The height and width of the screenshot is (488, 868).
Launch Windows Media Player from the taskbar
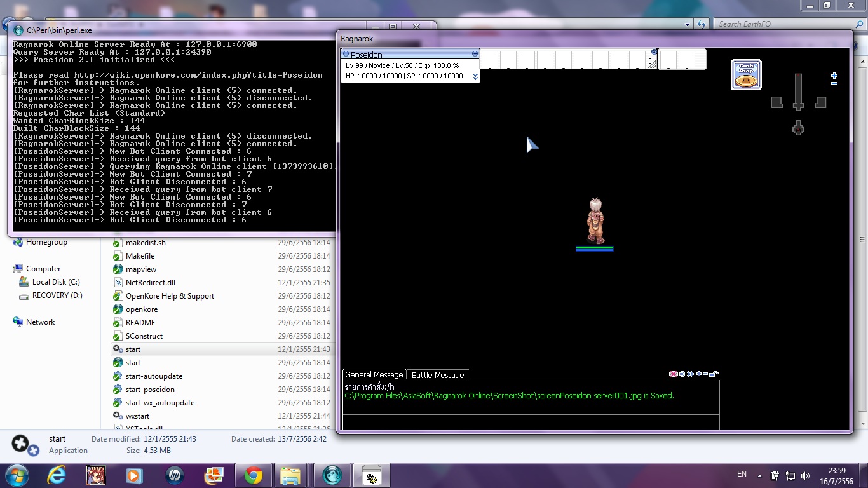pos(133,475)
